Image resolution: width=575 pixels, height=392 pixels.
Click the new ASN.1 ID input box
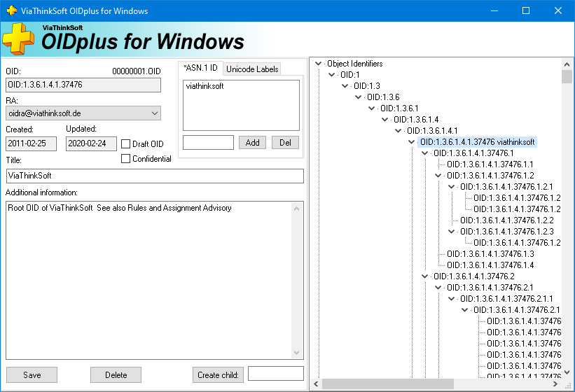tap(208, 143)
